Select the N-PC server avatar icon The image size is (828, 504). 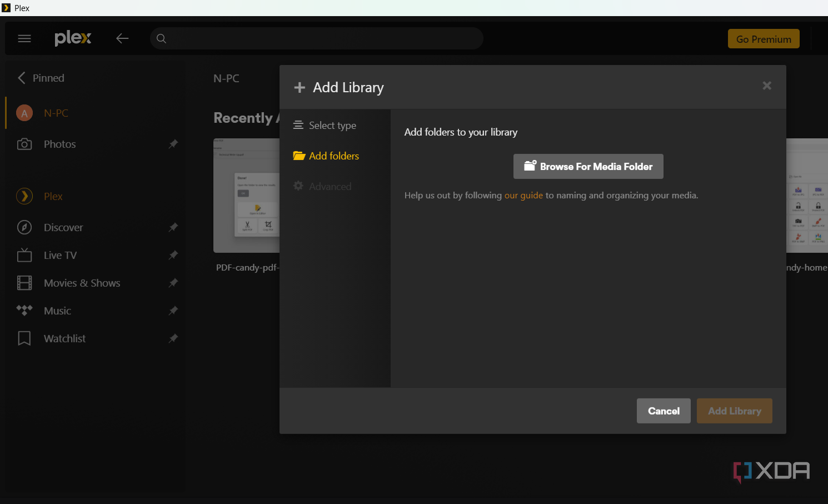click(x=24, y=113)
